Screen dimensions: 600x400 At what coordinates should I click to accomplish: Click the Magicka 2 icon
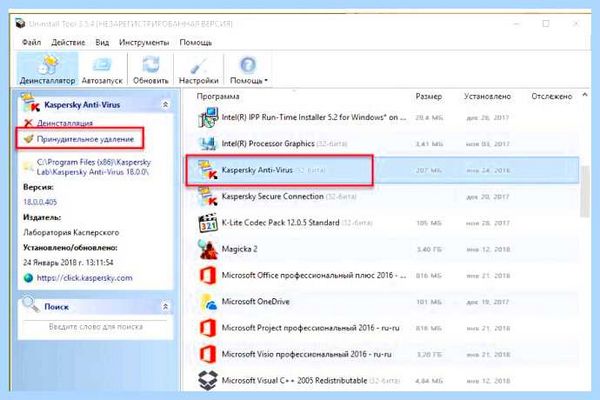tap(208, 249)
